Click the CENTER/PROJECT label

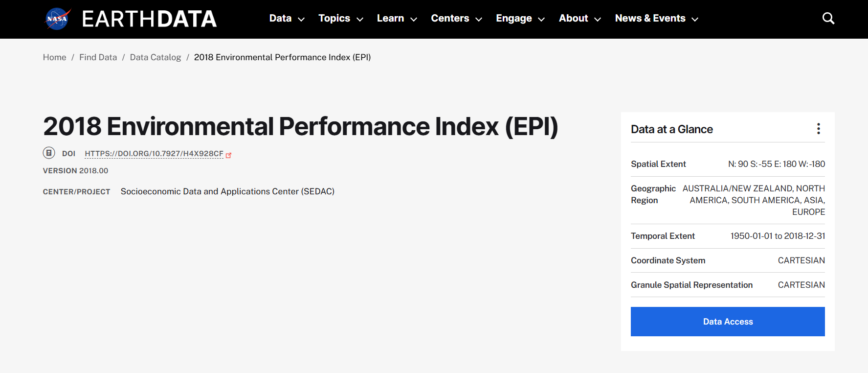pos(76,192)
